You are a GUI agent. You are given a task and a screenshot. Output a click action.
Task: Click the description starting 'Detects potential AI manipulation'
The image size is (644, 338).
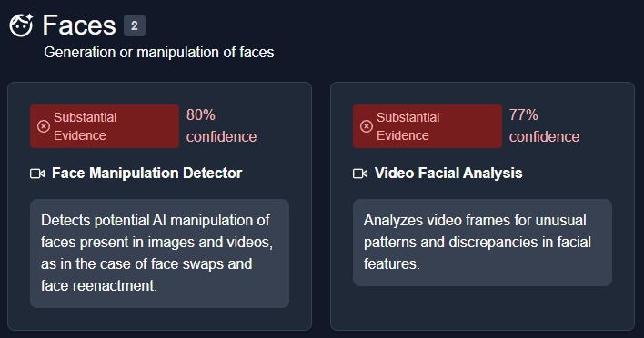[x=159, y=253]
